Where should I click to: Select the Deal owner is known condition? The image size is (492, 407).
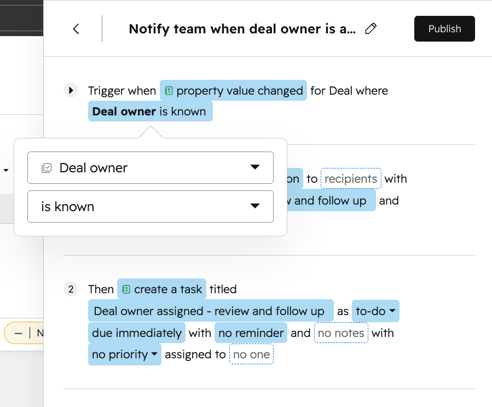click(150, 111)
